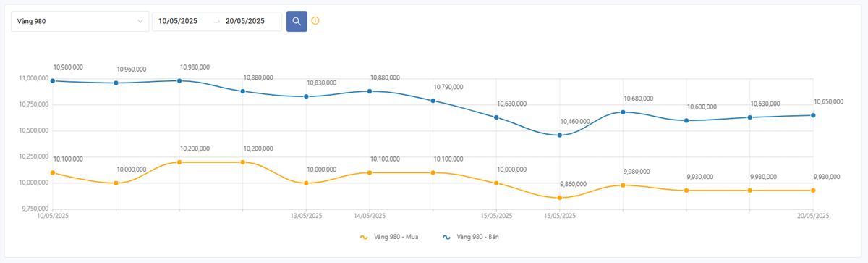Image resolution: width=868 pixels, height=263 pixels.
Task: Click the blue magnifier search button
Action: click(x=297, y=21)
